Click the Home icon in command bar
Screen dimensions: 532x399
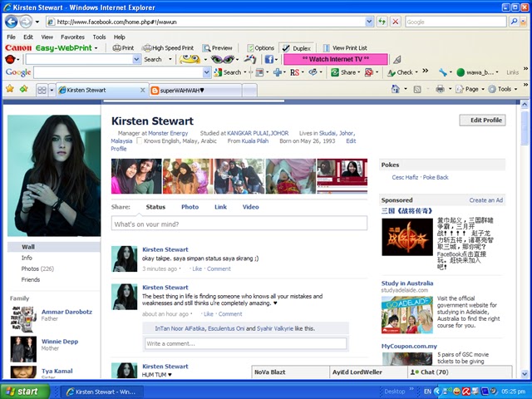point(396,89)
